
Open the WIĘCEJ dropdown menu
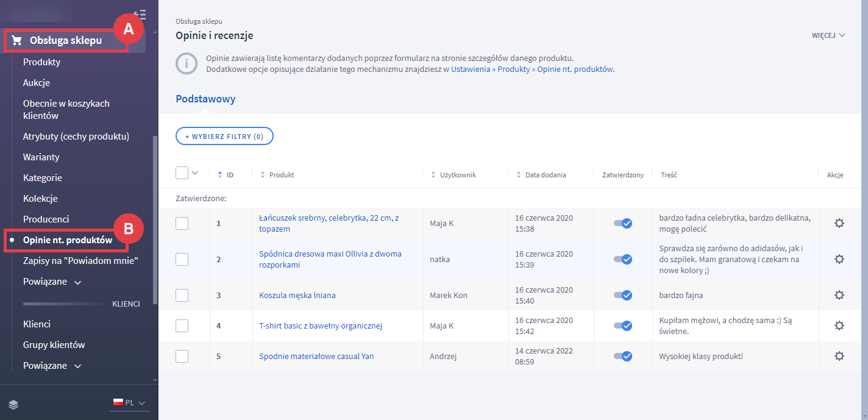pyautogui.click(x=828, y=35)
